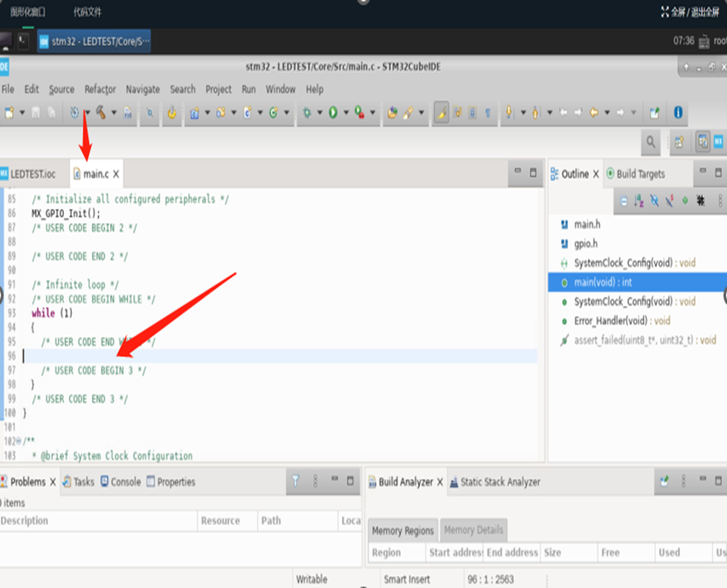Screen dimensions: 727x588
Task: Click the New file toolbar icon
Action: tap(10, 112)
